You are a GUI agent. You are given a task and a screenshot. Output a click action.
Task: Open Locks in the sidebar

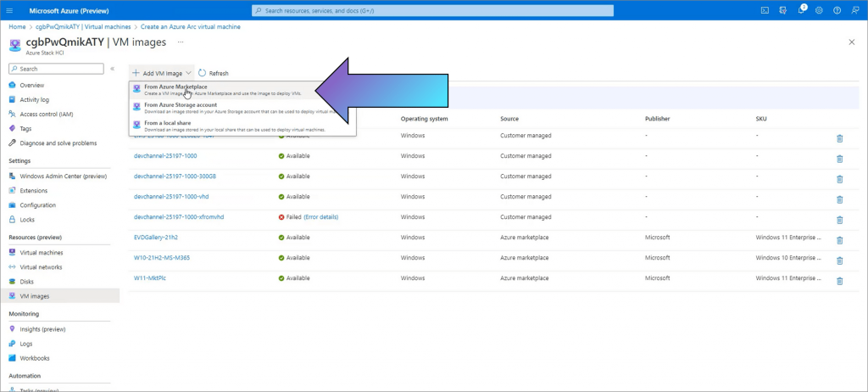click(27, 220)
